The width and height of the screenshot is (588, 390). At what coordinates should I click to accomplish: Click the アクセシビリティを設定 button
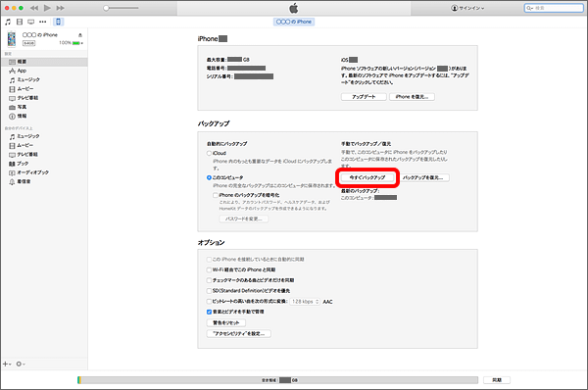click(x=239, y=334)
